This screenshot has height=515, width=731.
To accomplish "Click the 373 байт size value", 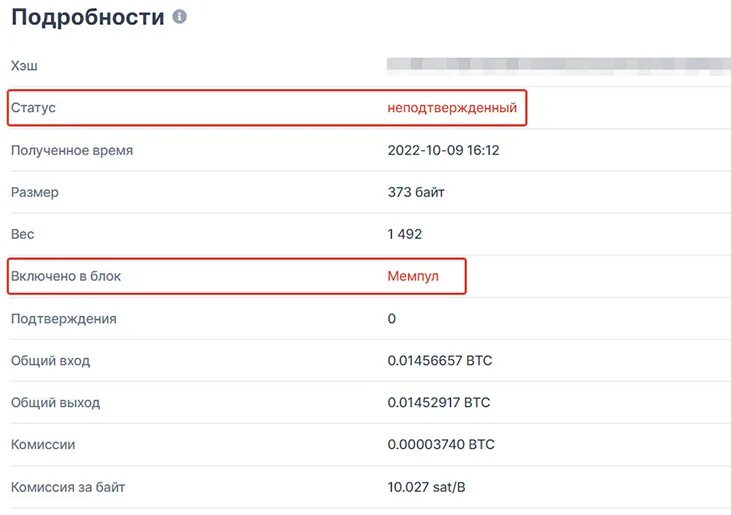I will pyautogui.click(x=416, y=192).
